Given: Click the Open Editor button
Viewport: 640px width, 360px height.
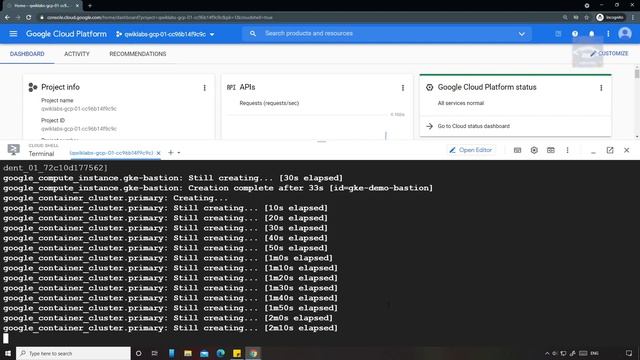Looking at the screenshot, I should [471, 150].
